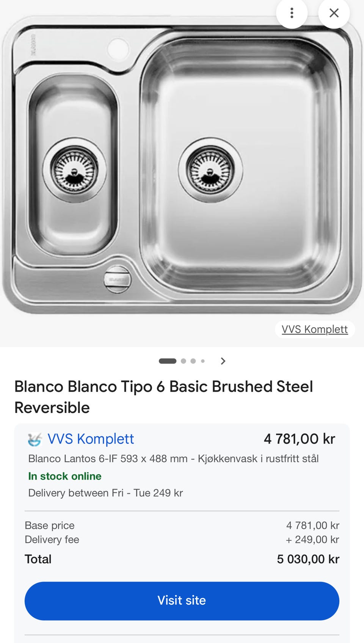Click the Blanco Lantos 6-IF description text
This screenshot has height=643, width=364.
[x=173, y=459]
